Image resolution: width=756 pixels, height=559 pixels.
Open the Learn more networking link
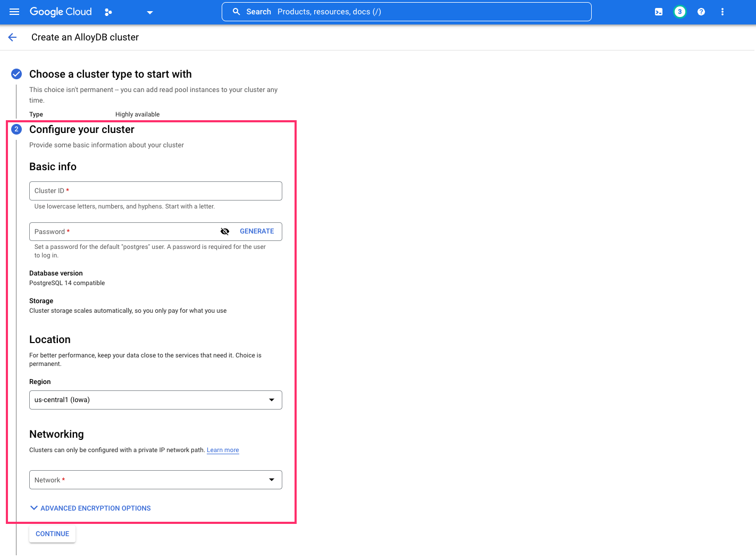(x=223, y=450)
